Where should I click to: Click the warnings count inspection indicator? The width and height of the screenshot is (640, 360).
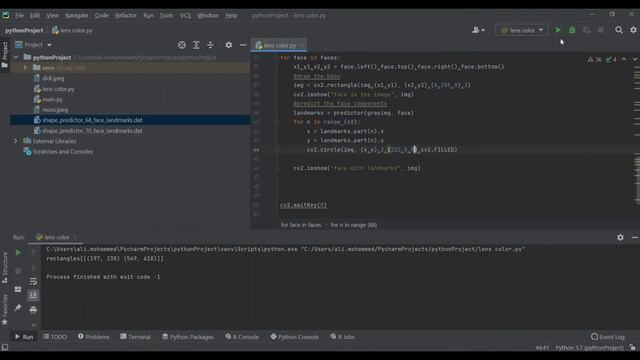[594, 59]
